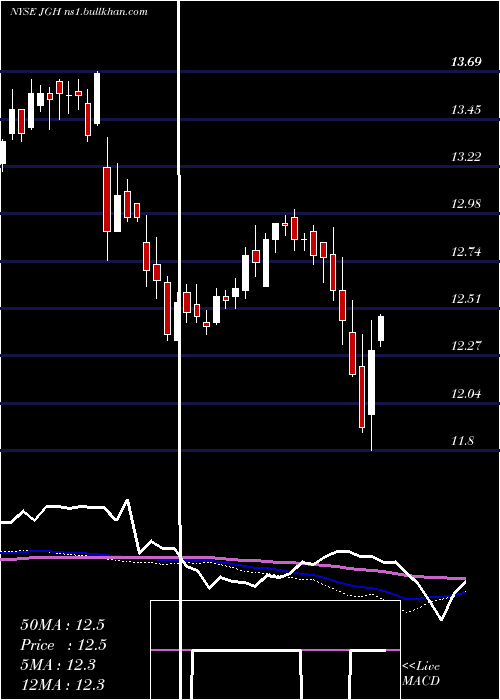
Task: Select the 13.69 price axis label
Action: coord(466,62)
